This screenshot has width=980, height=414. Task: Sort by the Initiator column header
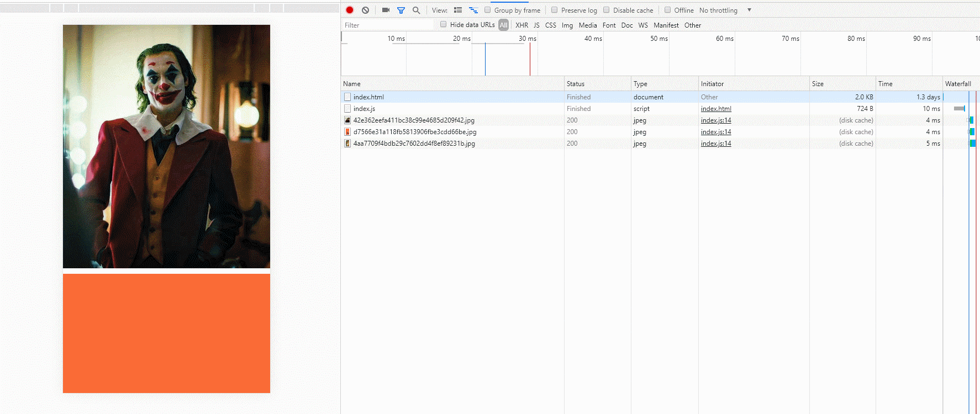tap(754, 84)
